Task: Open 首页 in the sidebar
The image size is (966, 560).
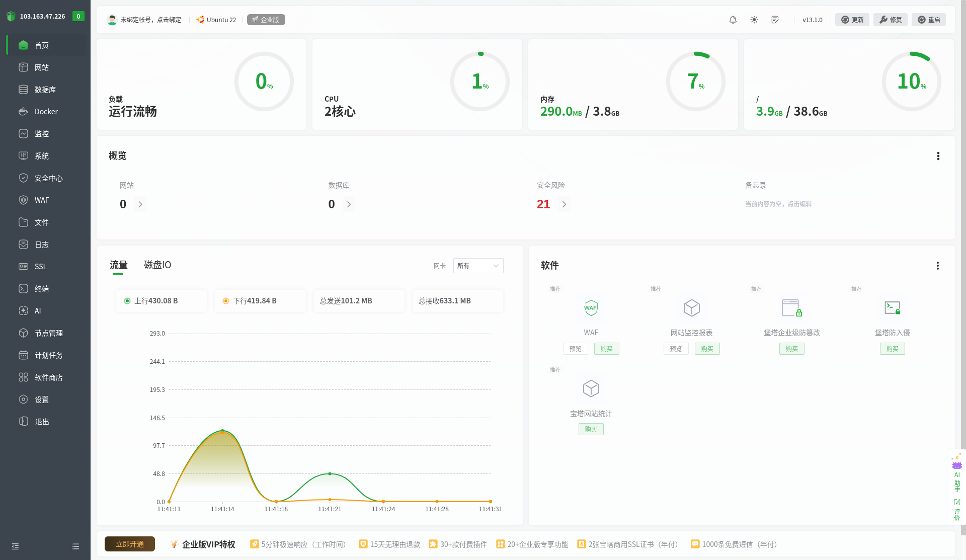Action: [45, 45]
